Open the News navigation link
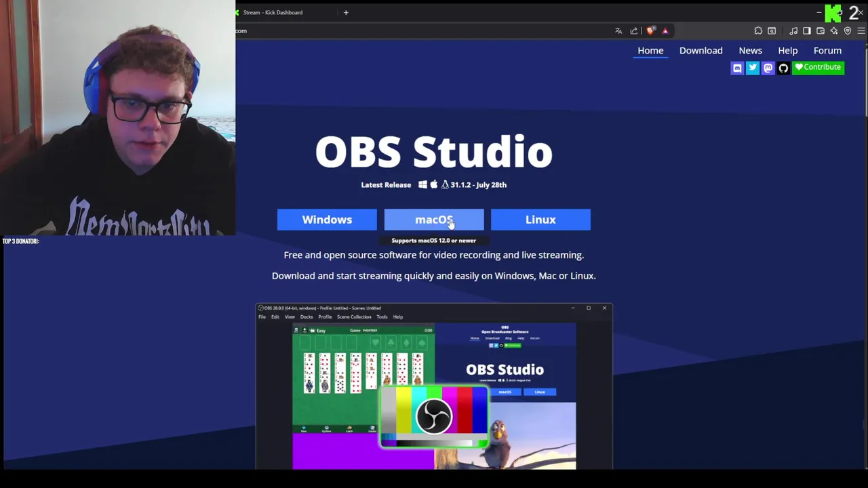Screen dimensions: 868x488 pyautogui.click(x=750, y=50)
